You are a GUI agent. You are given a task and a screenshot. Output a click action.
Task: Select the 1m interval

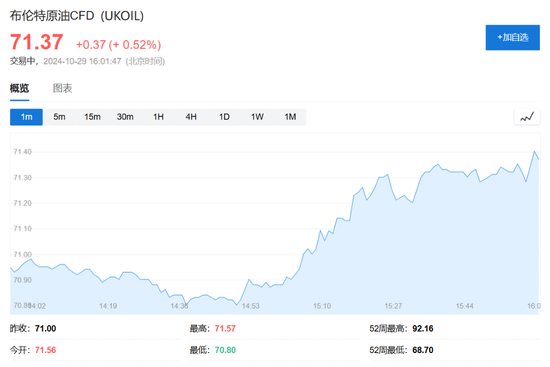pos(26,117)
